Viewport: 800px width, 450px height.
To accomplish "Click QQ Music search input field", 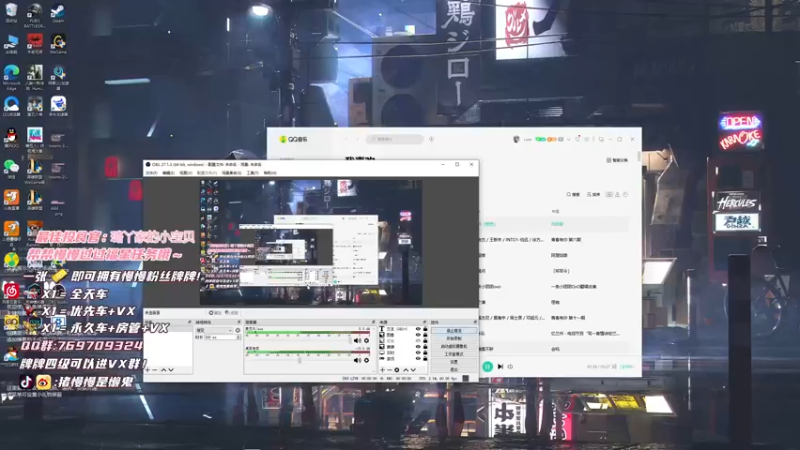I will click(394, 139).
